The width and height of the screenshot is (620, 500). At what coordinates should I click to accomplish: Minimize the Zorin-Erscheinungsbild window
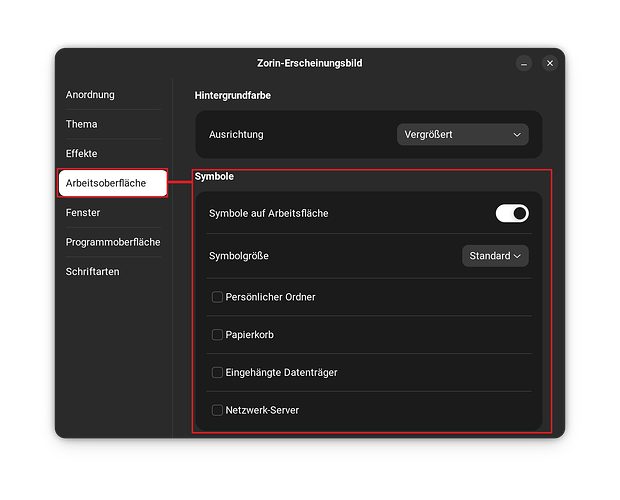pyautogui.click(x=524, y=63)
